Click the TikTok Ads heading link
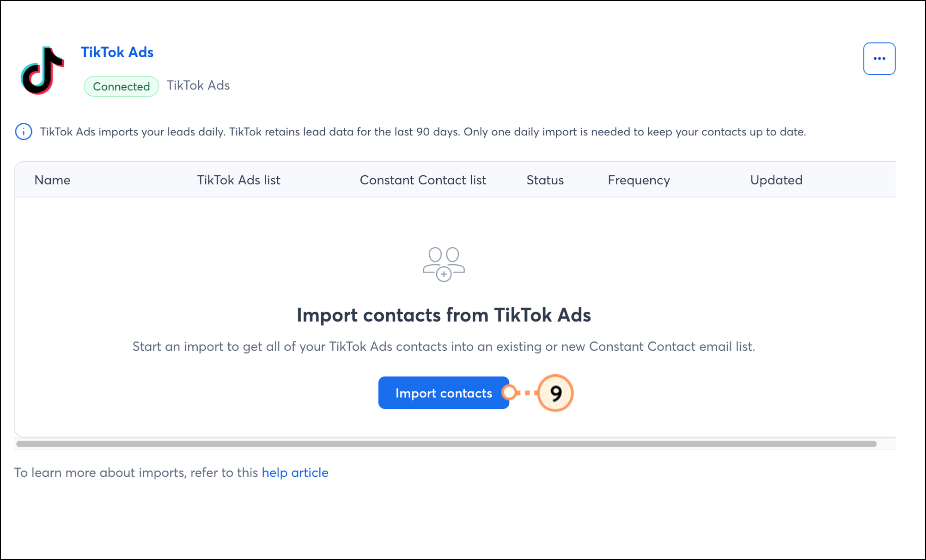 point(117,52)
